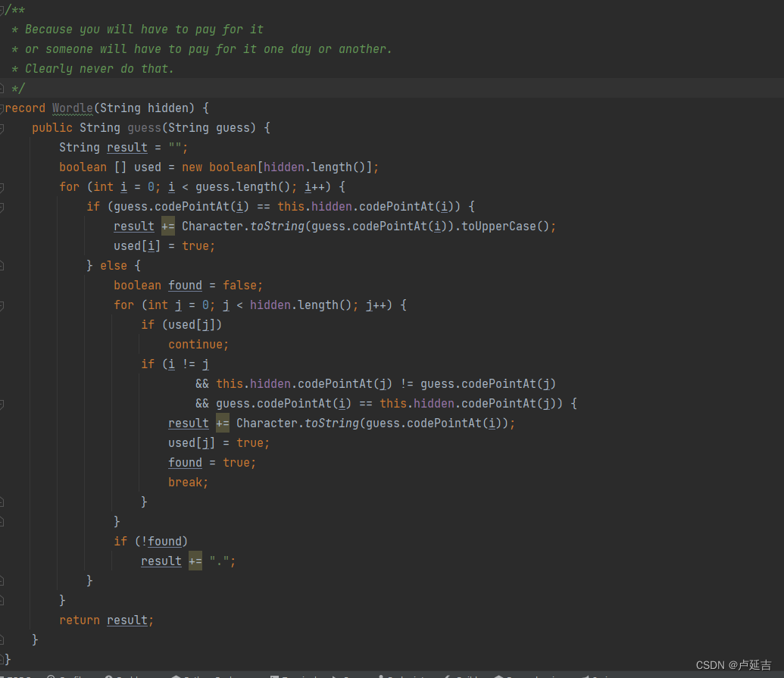The image size is (784, 678).
Task: Click the 'if (!found)' condition
Action: [151, 542]
